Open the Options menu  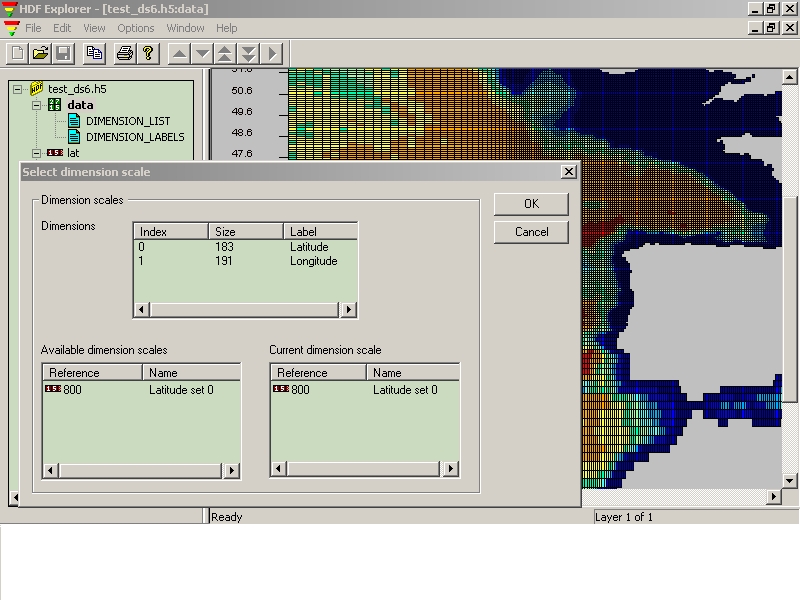136,28
